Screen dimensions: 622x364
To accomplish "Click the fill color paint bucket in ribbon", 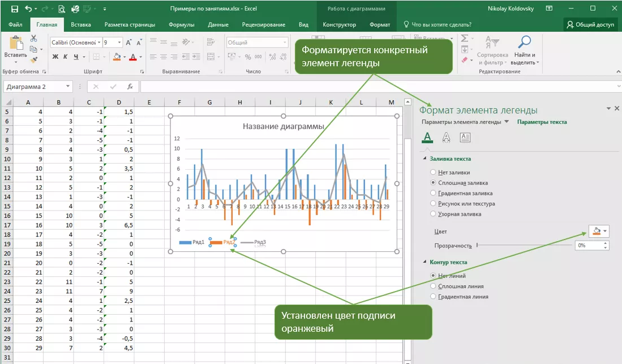I will [117, 57].
